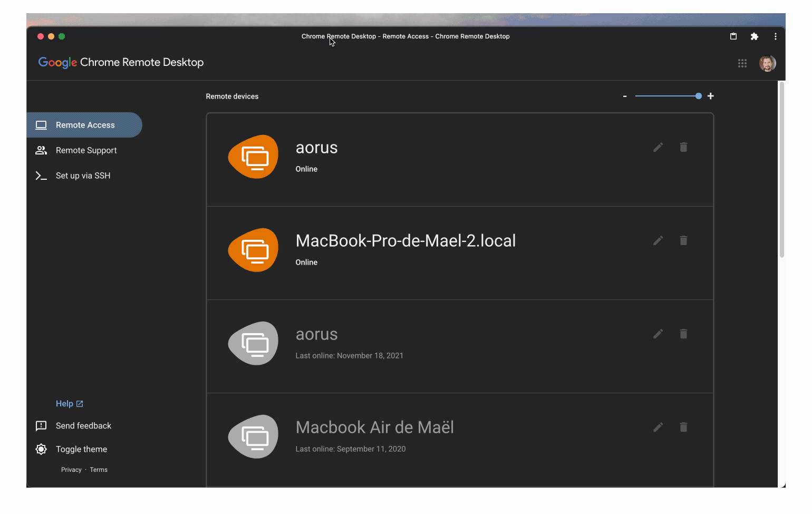812x514 pixels.
Task: Open the Google account profile avatar
Action: click(x=767, y=63)
